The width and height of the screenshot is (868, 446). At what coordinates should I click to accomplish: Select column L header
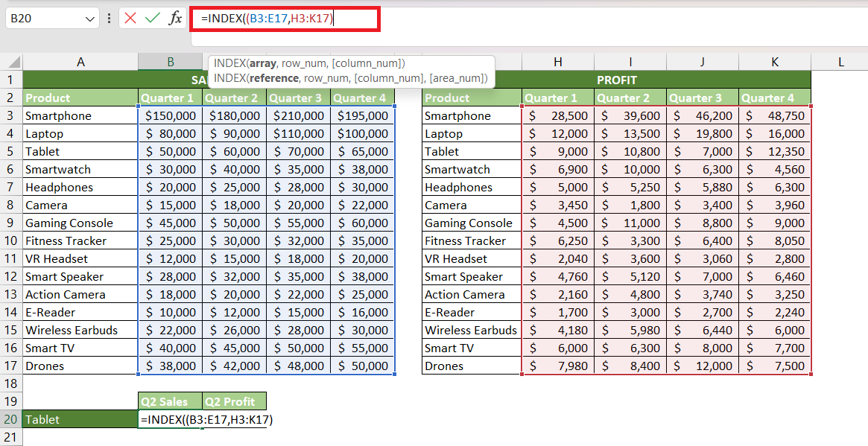840,63
